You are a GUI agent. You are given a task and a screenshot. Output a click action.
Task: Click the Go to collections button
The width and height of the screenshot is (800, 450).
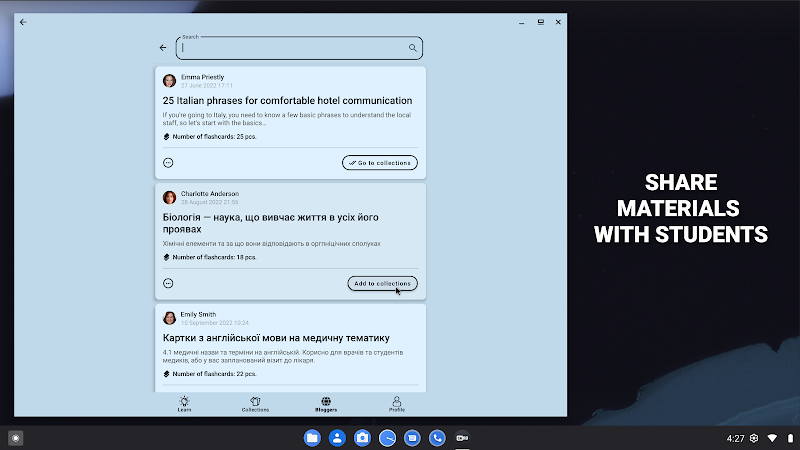click(x=380, y=163)
